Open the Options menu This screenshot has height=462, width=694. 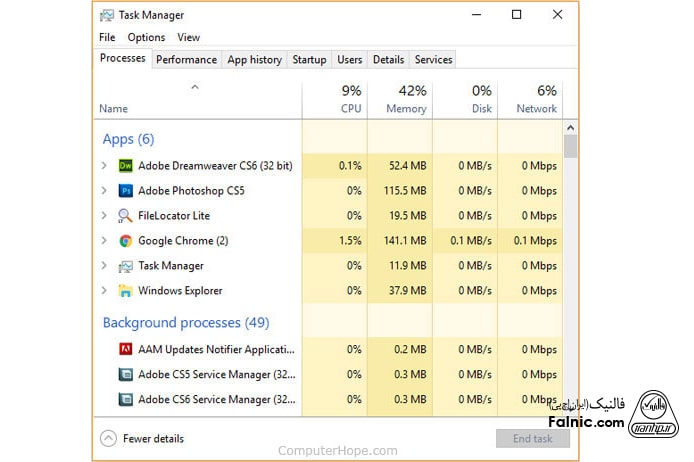[146, 37]
